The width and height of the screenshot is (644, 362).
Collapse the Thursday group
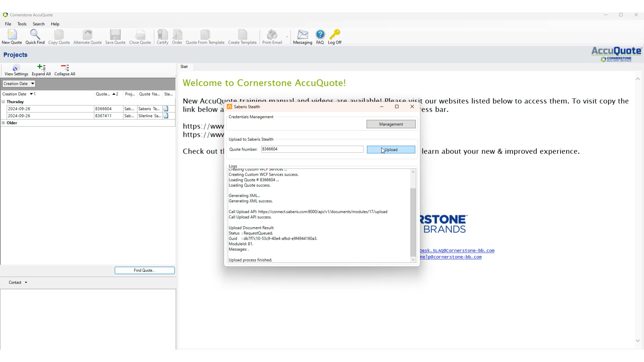click(3, 102)
